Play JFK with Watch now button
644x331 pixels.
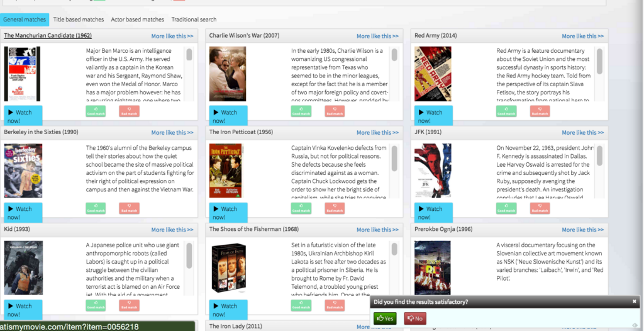point(431,212)
